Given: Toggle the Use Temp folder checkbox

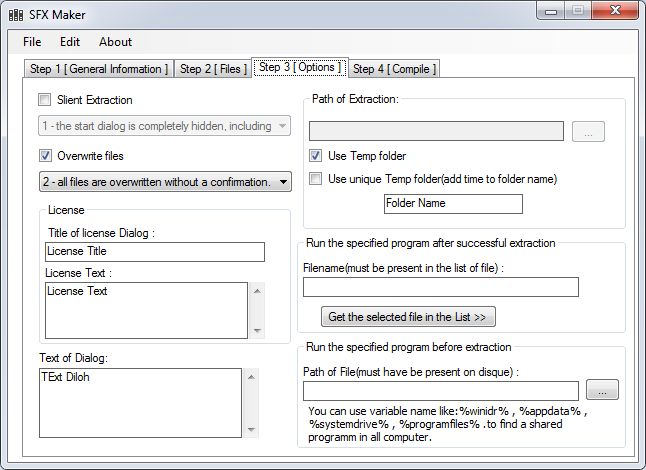Looking at the screenshot, I should coord(316,156).
